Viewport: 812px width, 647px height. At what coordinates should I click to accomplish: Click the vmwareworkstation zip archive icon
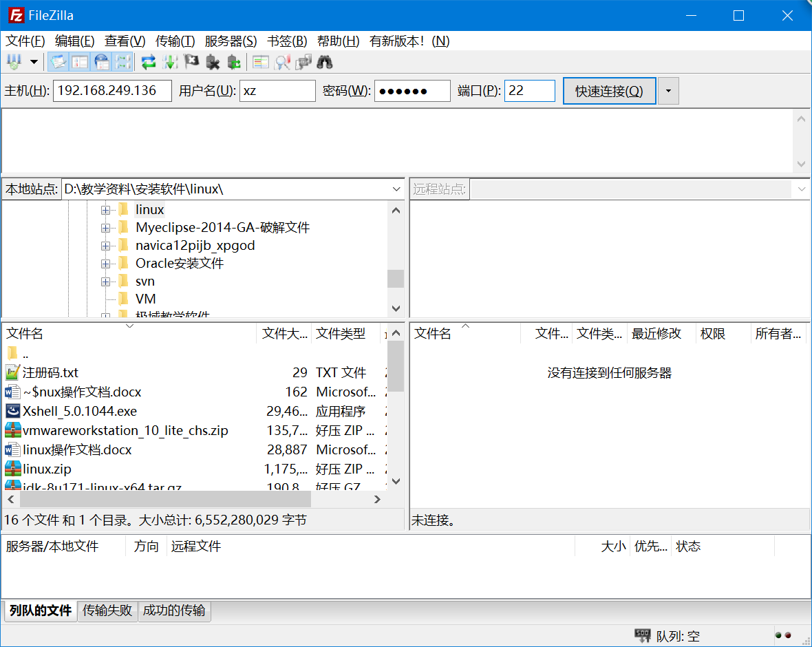(12, 430)
